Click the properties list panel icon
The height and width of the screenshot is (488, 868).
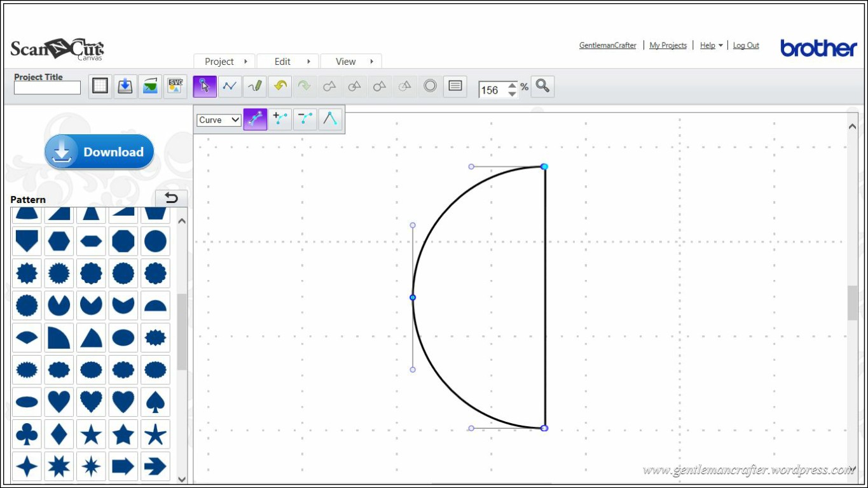pos(455,87)
